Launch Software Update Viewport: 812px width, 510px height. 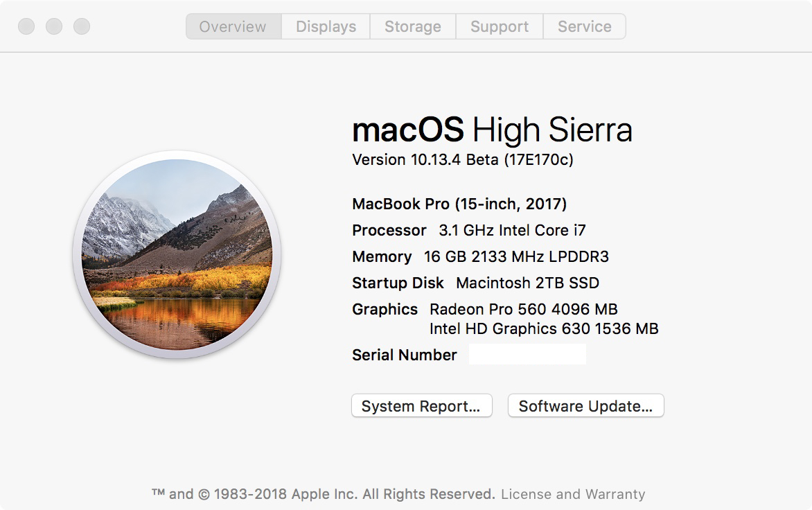585,406
